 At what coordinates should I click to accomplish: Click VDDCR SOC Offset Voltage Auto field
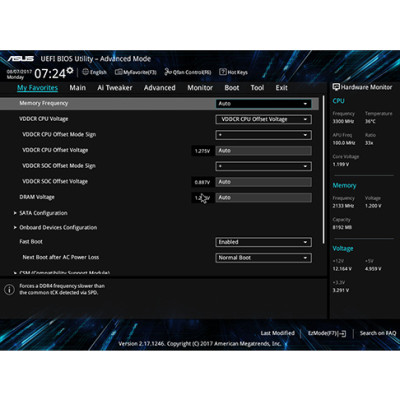[x=264, y=182]
